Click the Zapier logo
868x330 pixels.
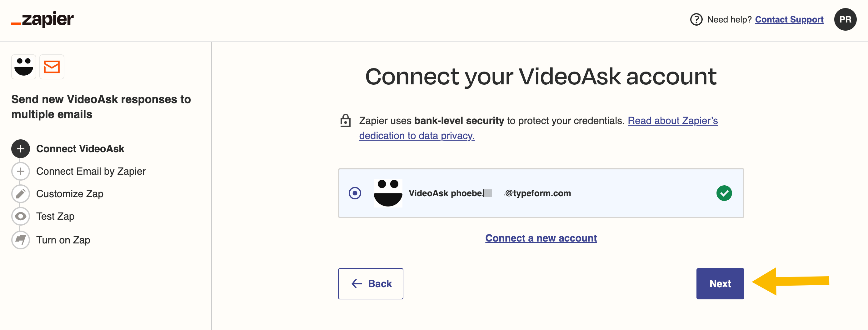pos(42,19)
